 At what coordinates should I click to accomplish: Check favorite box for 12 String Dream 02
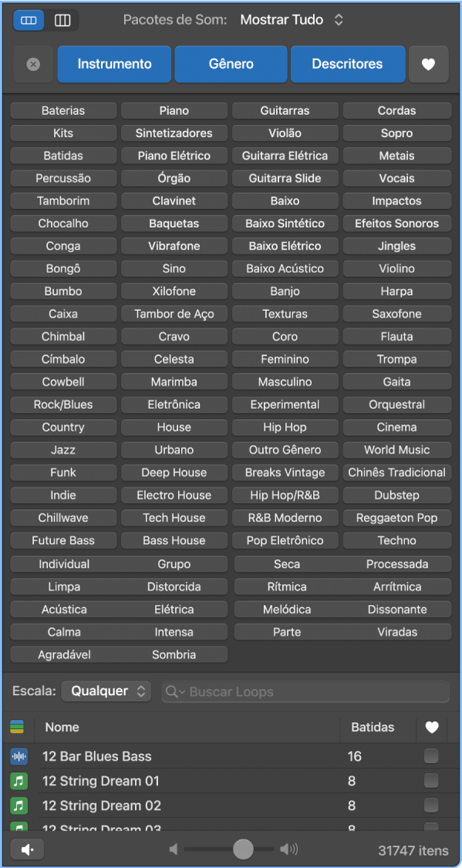point(431,805)
